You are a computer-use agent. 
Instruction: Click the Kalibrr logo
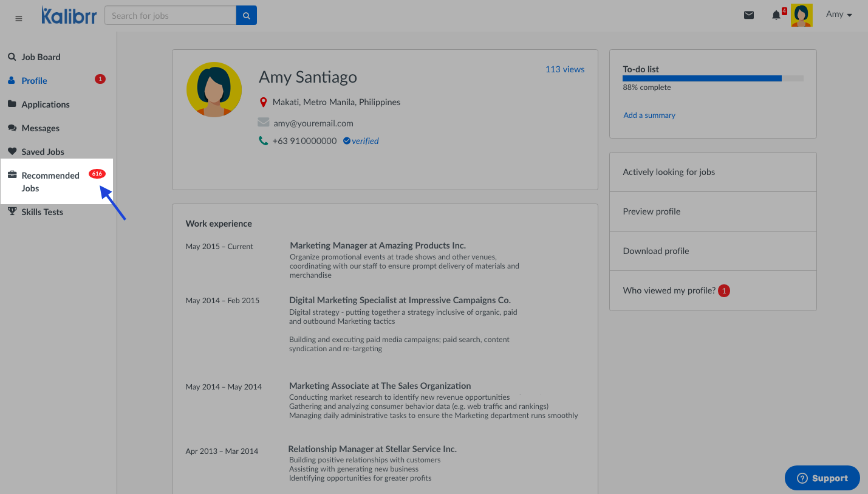coord(69,16)
